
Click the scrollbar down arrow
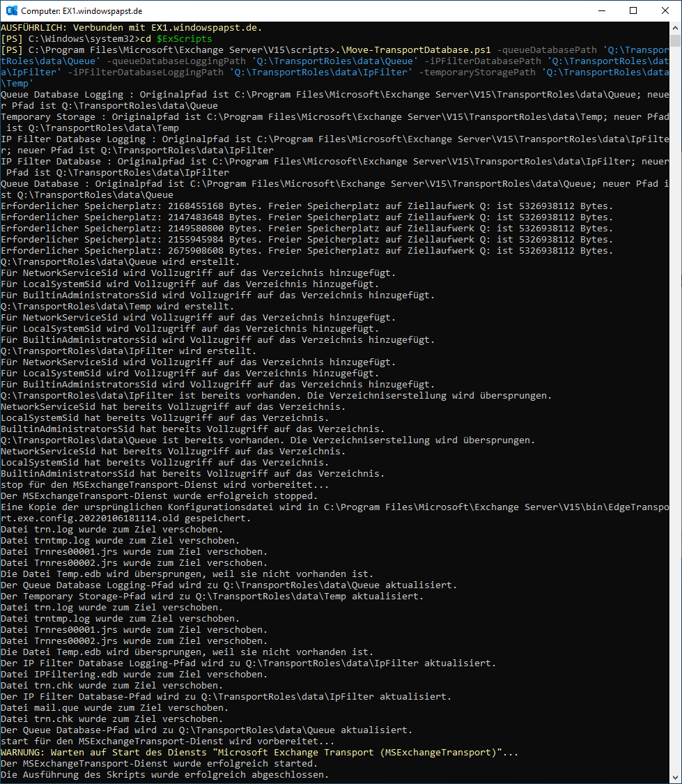point(675,777)
